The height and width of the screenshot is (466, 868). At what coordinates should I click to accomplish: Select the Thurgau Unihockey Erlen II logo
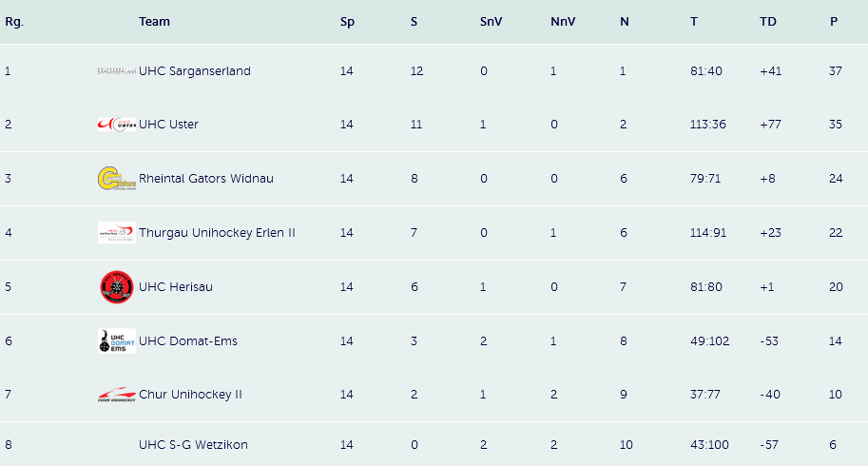coord(116,232)
